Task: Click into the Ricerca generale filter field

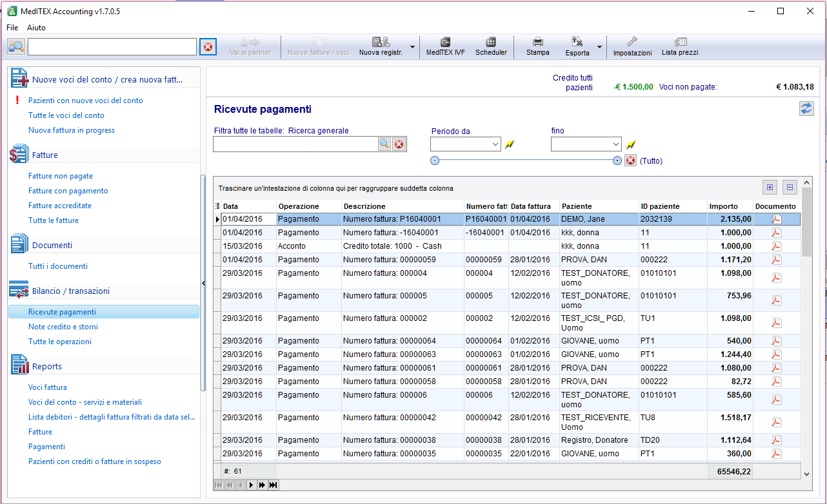Action: pos(295,144)
